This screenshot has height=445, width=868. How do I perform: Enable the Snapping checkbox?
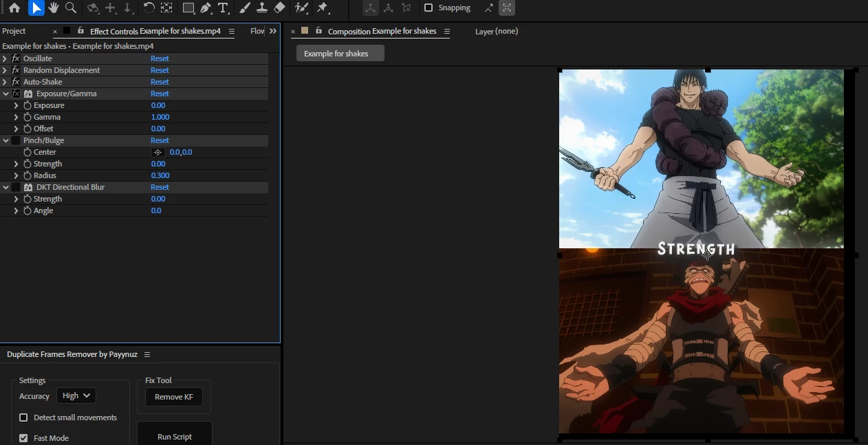(x=428, y=8)
